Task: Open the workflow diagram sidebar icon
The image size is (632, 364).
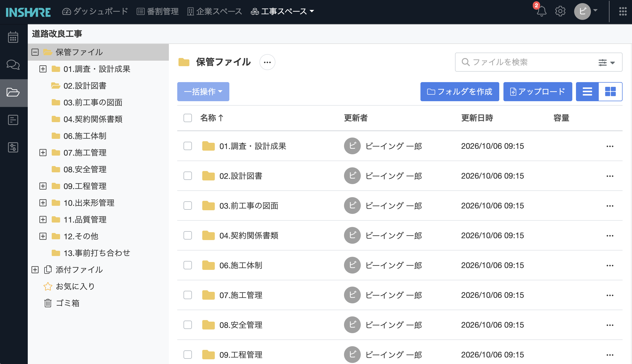Action: 13,147
